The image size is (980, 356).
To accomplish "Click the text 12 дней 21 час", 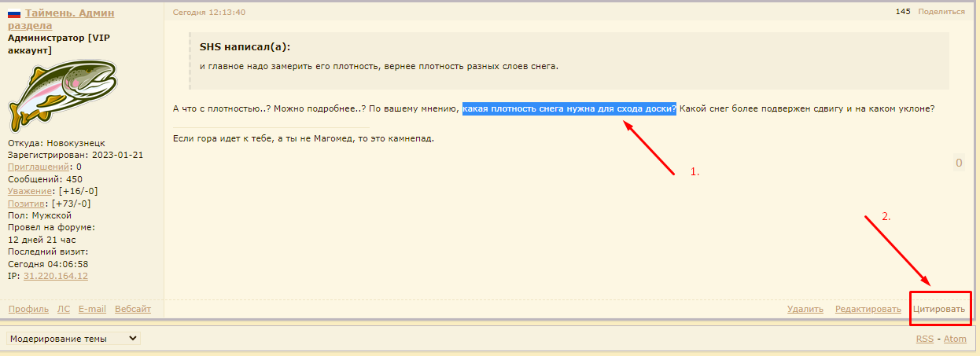I will tap(42, 240).
